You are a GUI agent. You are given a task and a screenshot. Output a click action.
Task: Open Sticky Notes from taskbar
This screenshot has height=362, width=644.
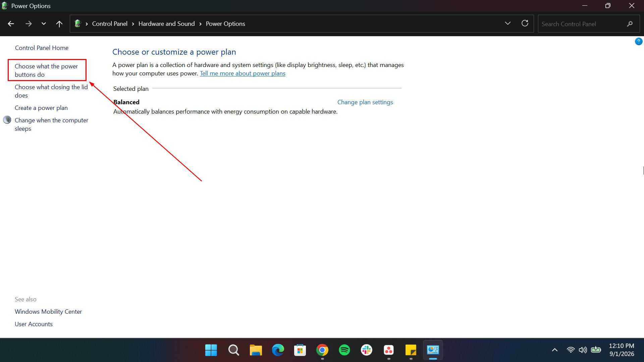tap(411, 350)
